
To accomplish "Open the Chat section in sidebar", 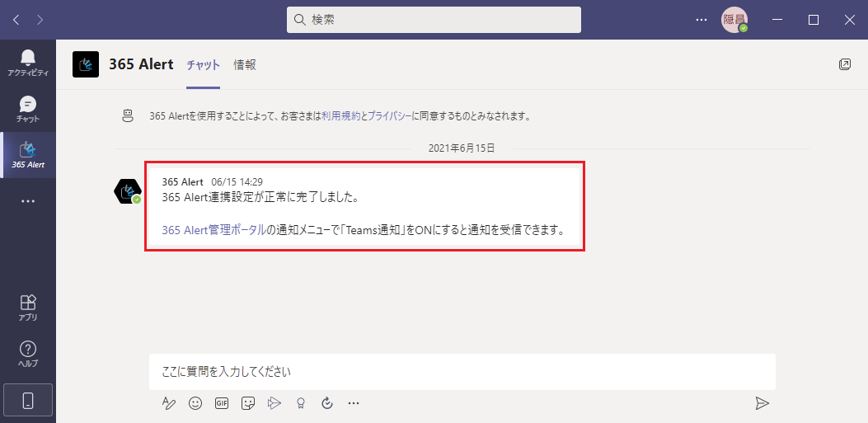I will click(28, 108).
